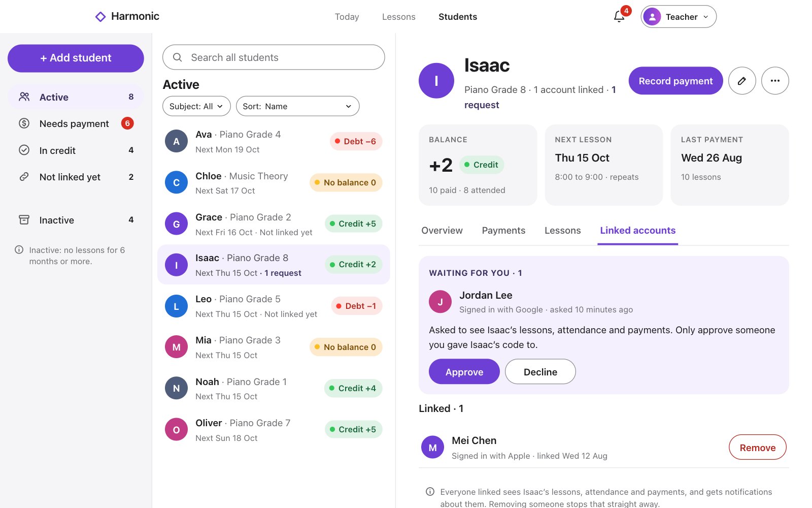Click Jordan Lee's avatar icon
This screenshot has height=508, width=812.
pyautogui.click(x=440, y=302)
